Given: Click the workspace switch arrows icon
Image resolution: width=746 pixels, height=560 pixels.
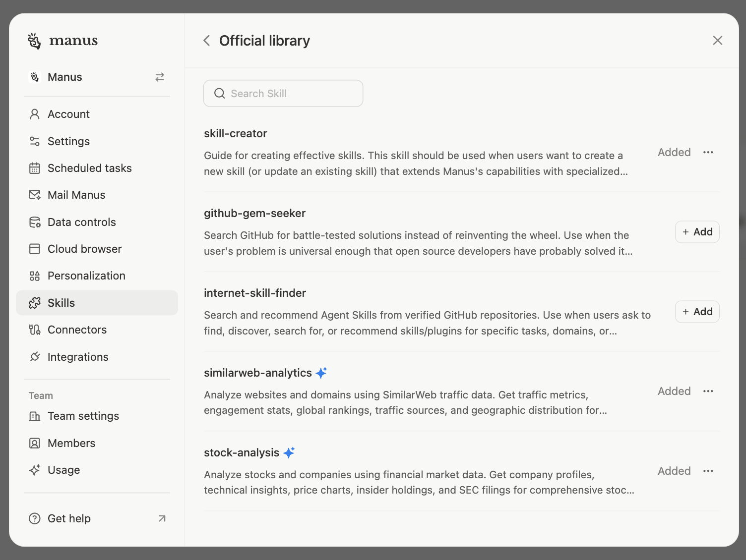Looking at the screenshot, I should pyautogui.click(x=160, y=77).
